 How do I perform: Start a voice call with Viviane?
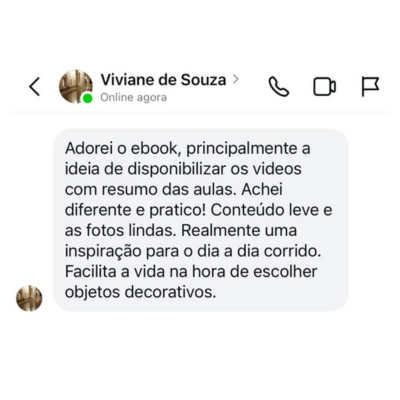[279, 87]
